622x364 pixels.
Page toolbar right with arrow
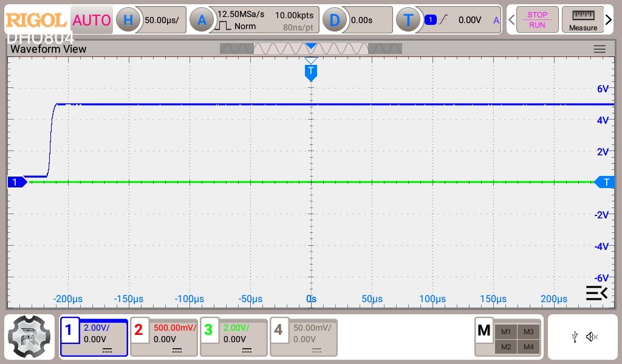click(609, 19)
